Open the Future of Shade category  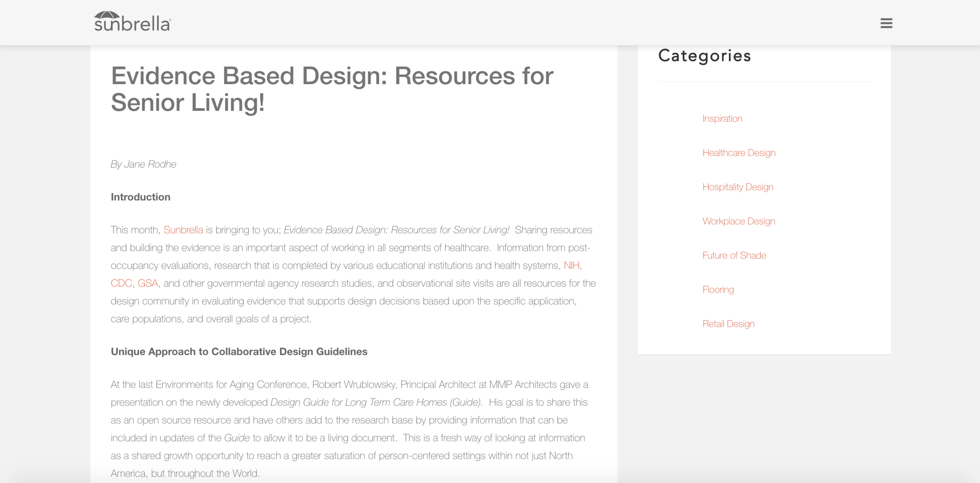coord(734,255)
